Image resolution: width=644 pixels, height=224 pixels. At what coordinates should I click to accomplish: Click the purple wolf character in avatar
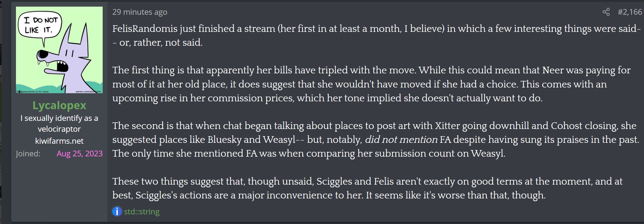[65, 59]
